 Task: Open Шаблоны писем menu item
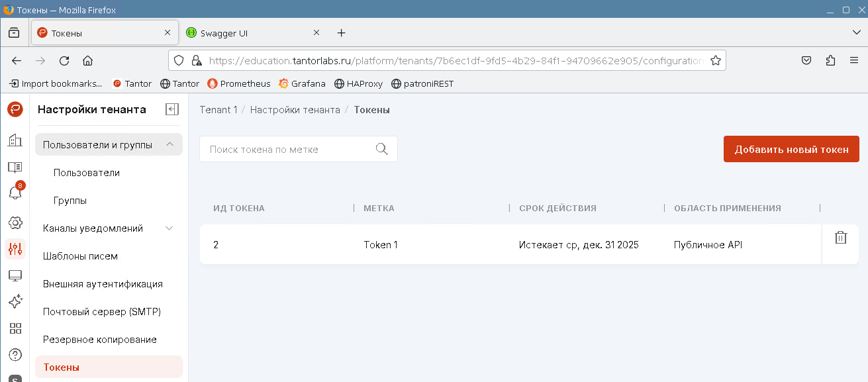pos(80,256)
